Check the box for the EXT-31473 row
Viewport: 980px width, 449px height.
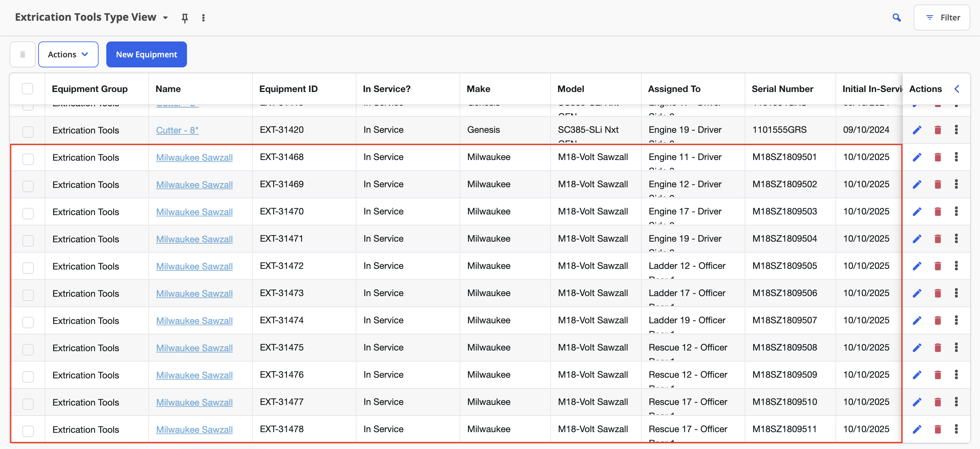click(x=28, y=295)
